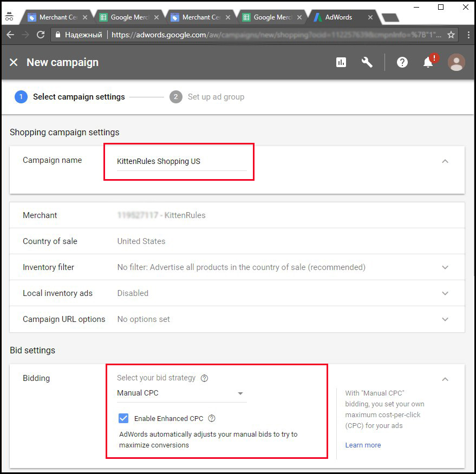This screenshot has width=476, height=474.
Task: Disable the Enable Enhanced CPC checkbox
Action: pos(123,418)
